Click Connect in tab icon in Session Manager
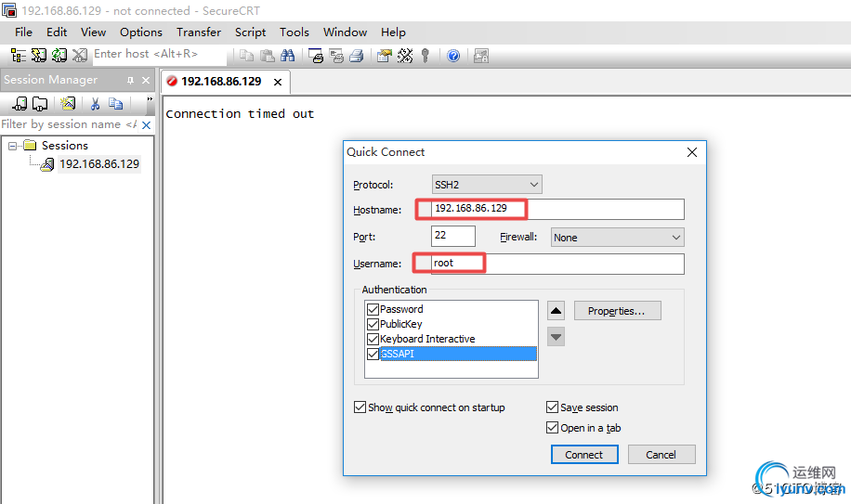Viewport: 851px width, 504px height. [x=40, y=104]
